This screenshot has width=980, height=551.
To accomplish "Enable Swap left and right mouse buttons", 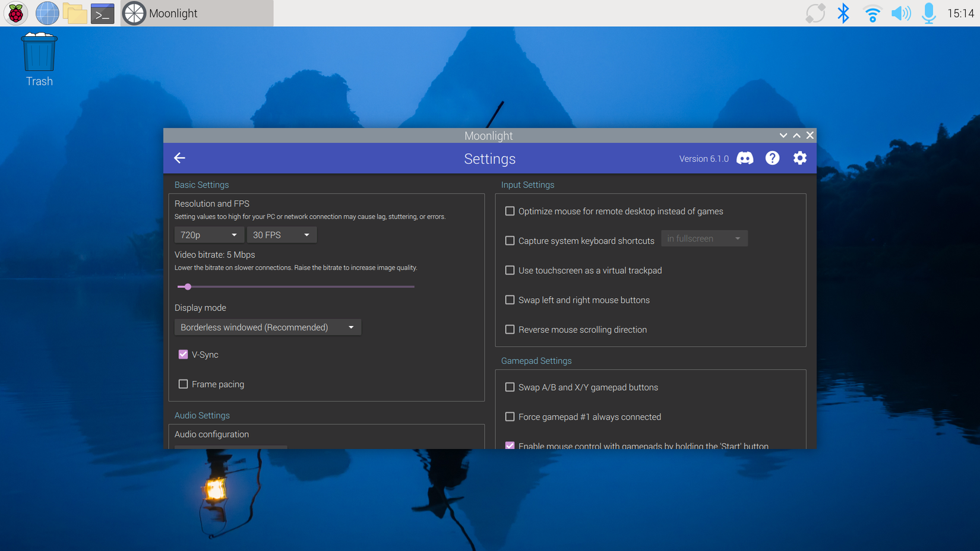I will pos(510,300).
